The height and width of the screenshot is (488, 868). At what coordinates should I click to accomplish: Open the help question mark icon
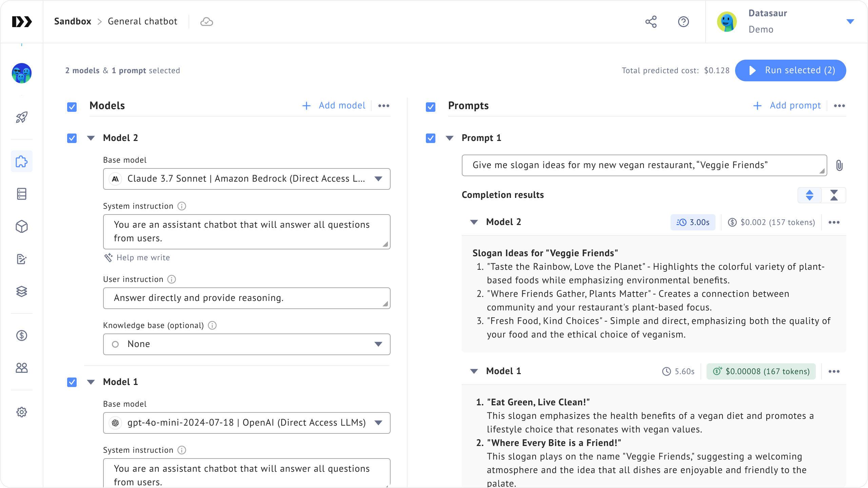tap(683, 22)
